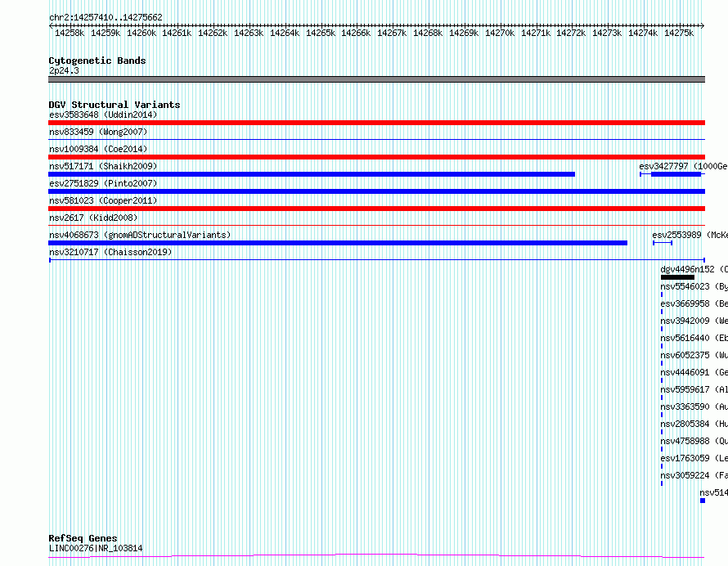Click the chr2:14257410..14275662 coordinate label
The image size is (728, 566).
click(106, 17)
